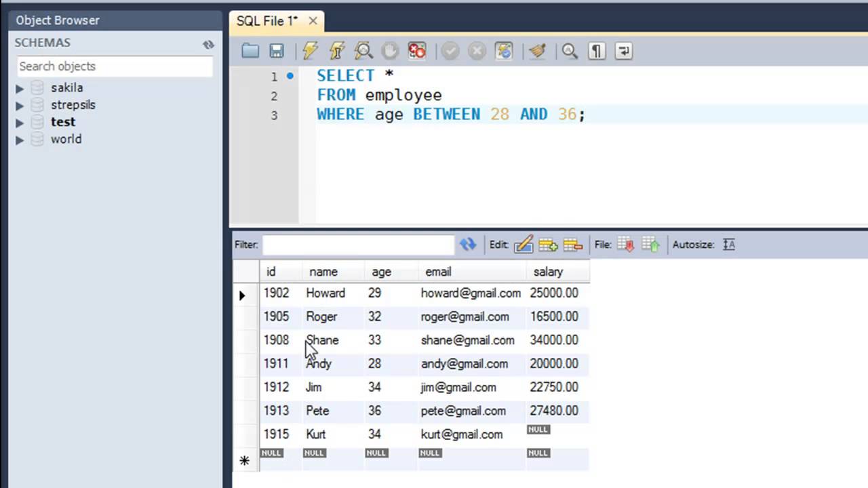Switch to the SQL File 1* tab

pos(267,21)
